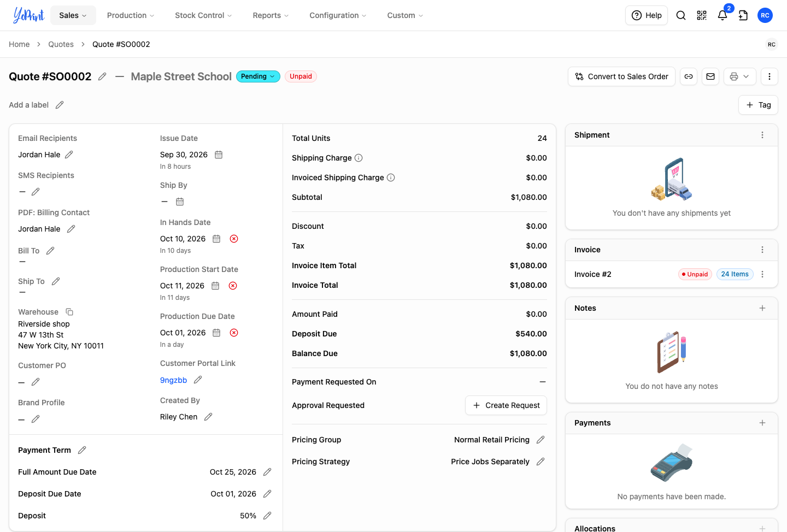This screenshot has height=532, width=787.
Task: Open the Help button
Action: click(647, 15)
